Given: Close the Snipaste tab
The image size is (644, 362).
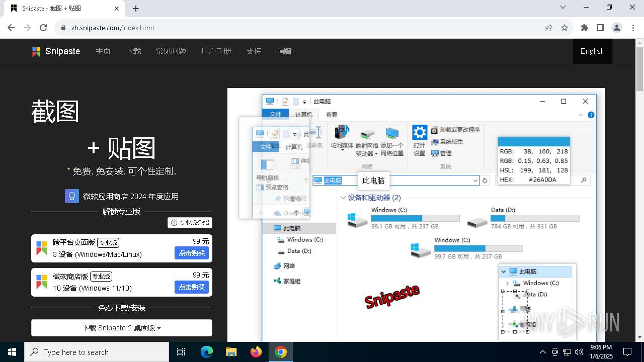Looking at the screenshot, I should click(117, 9).
